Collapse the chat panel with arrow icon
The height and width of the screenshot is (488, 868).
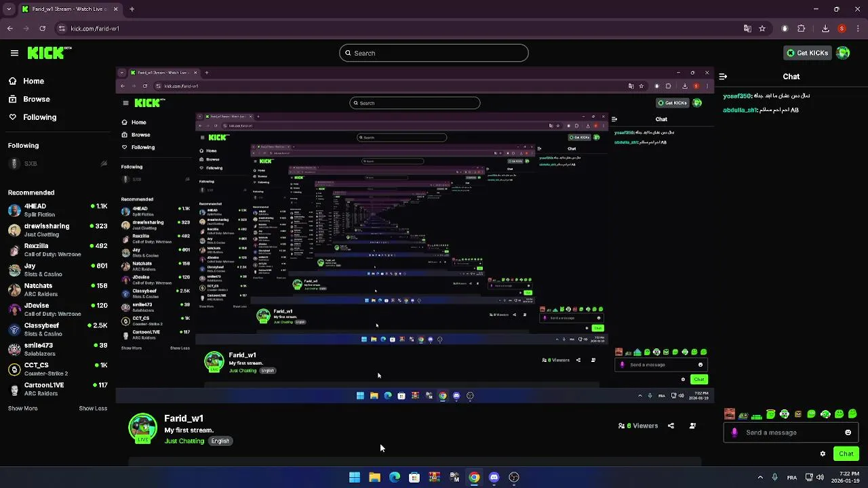point(723,77)
